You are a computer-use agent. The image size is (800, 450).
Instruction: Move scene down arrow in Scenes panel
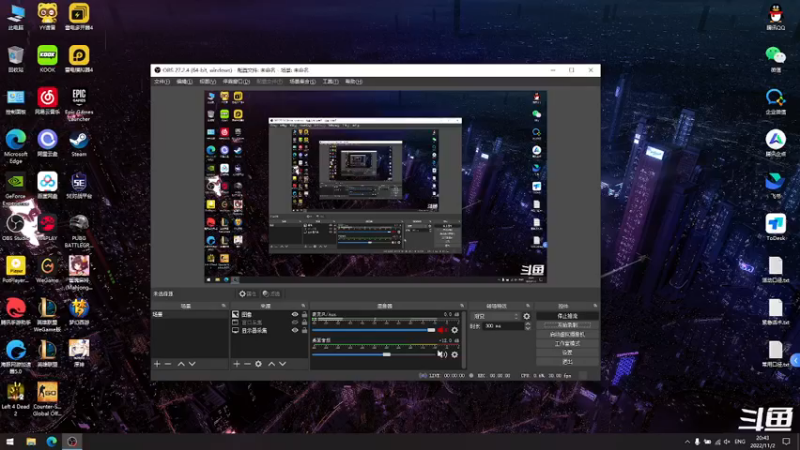click(x=192, y=364)
